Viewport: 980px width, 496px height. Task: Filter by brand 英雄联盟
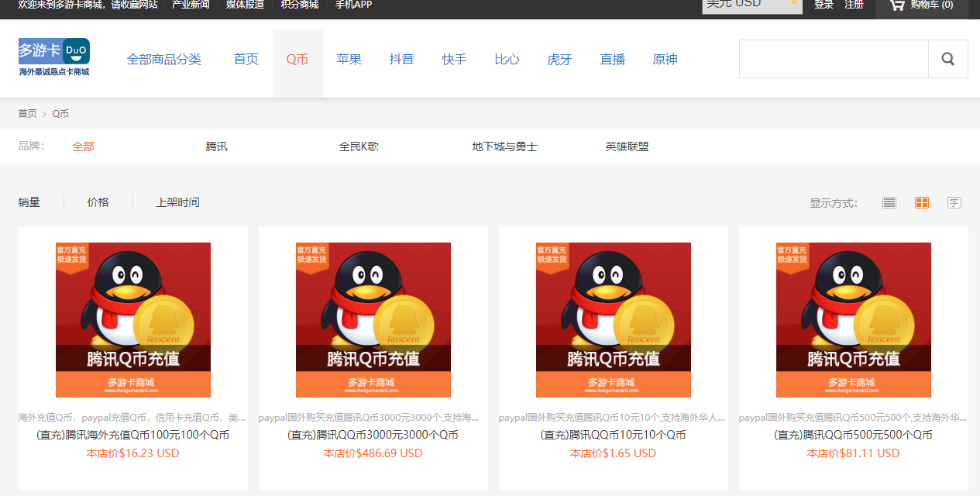pyautogui.click(x=628, y=146)
